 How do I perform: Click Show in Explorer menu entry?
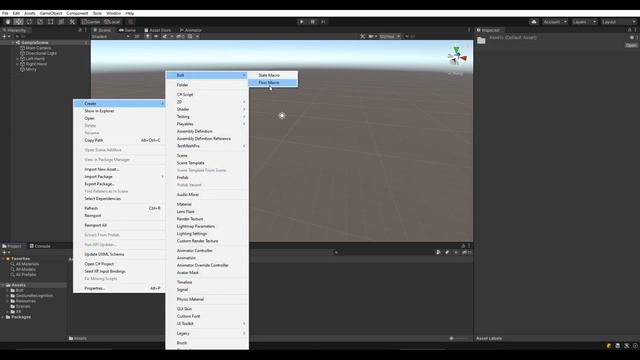click(119, 111)
